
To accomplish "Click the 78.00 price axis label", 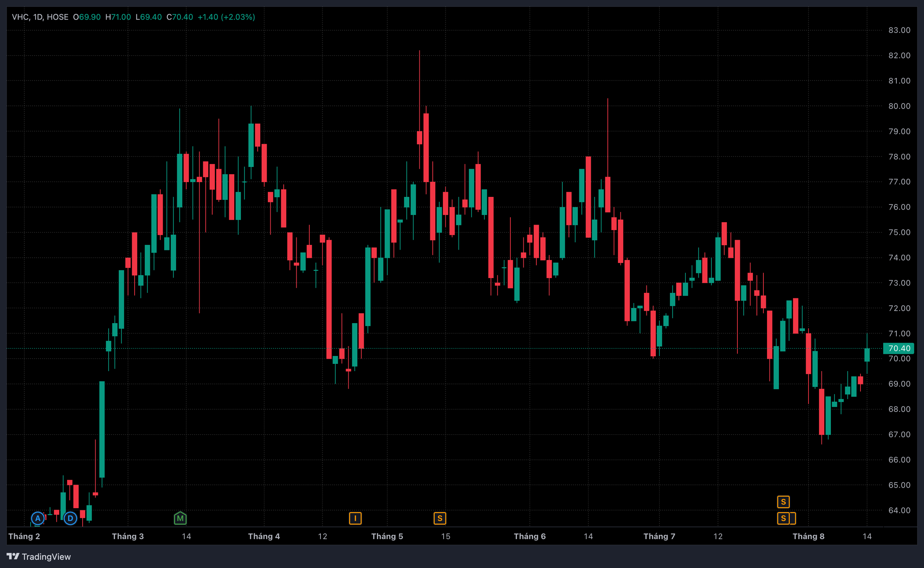I will [899, 157].
